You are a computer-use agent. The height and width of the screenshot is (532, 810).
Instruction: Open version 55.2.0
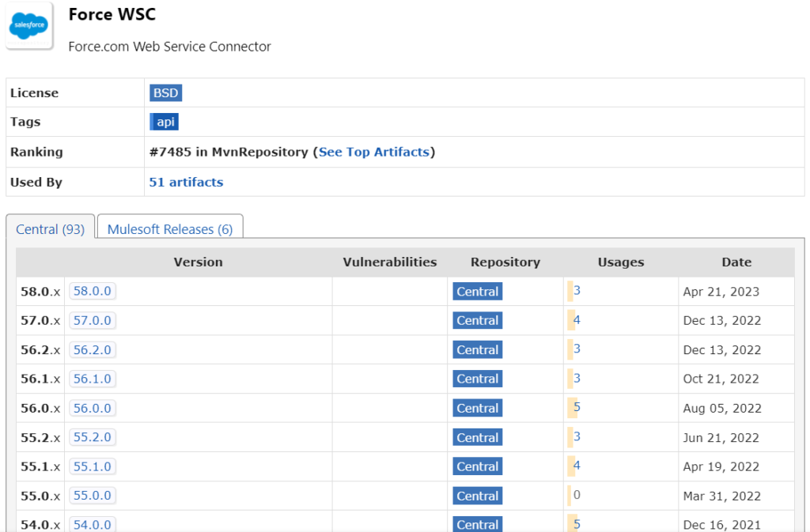93,437
